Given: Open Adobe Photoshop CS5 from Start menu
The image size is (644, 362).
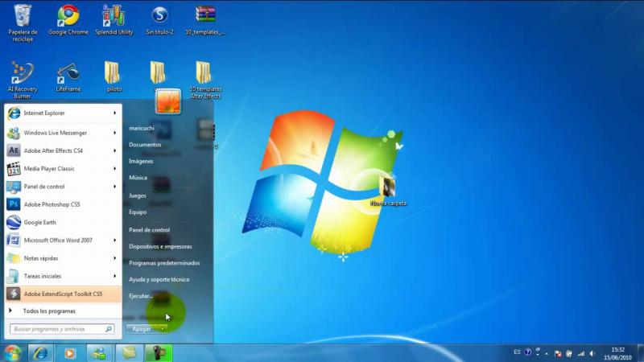Looking at the screenshot, I should click(x=52, y=204).
